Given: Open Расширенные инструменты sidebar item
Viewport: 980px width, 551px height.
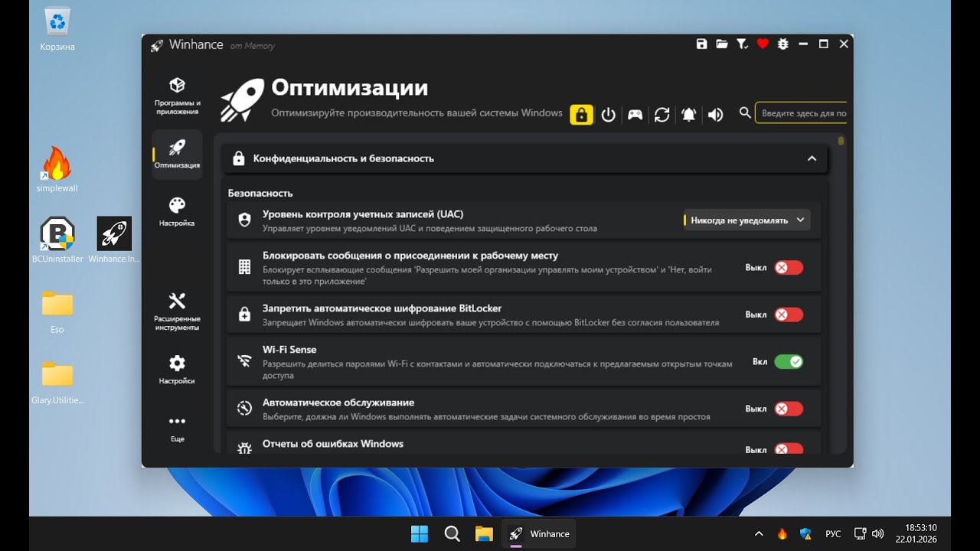Looking at the screenshot, I should (177, 311).
